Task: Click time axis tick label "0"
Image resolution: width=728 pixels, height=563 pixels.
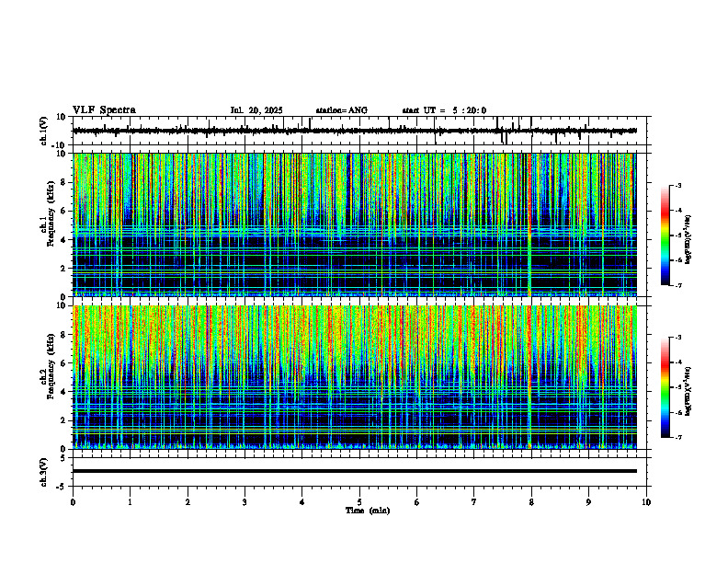Action: [73, 502]
